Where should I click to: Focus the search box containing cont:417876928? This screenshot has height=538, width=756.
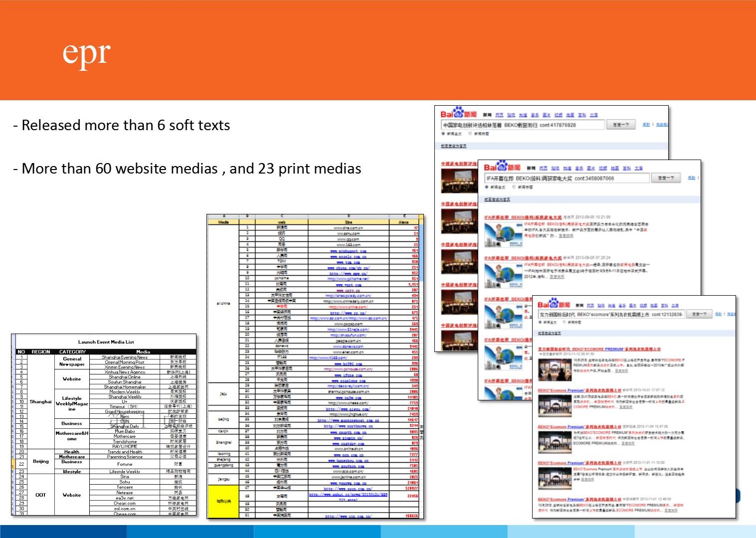[523, 125]
